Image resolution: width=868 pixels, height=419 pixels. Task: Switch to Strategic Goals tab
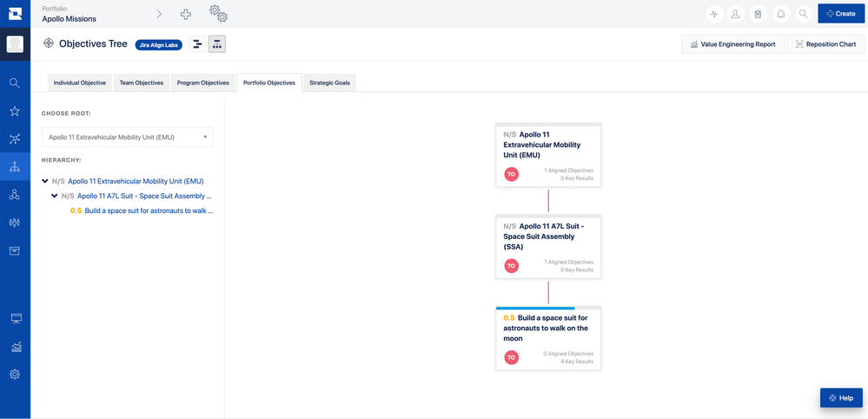[x=329, y=83]
